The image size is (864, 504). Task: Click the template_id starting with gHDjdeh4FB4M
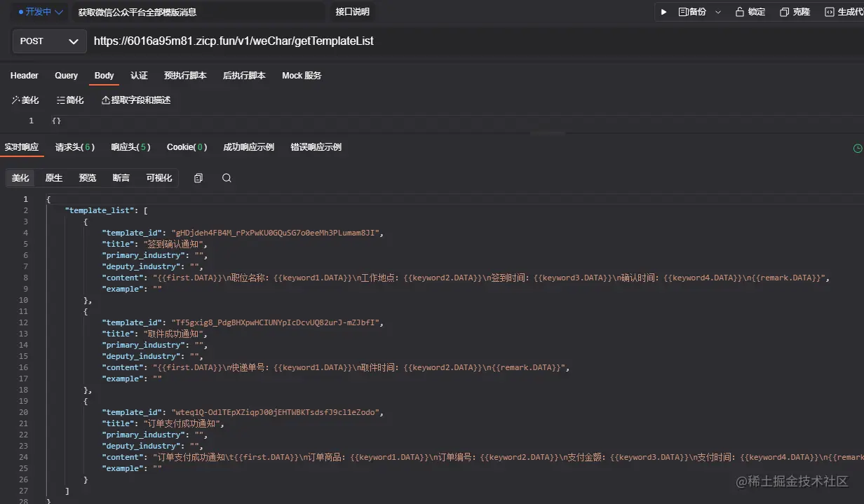click(276, 233)
